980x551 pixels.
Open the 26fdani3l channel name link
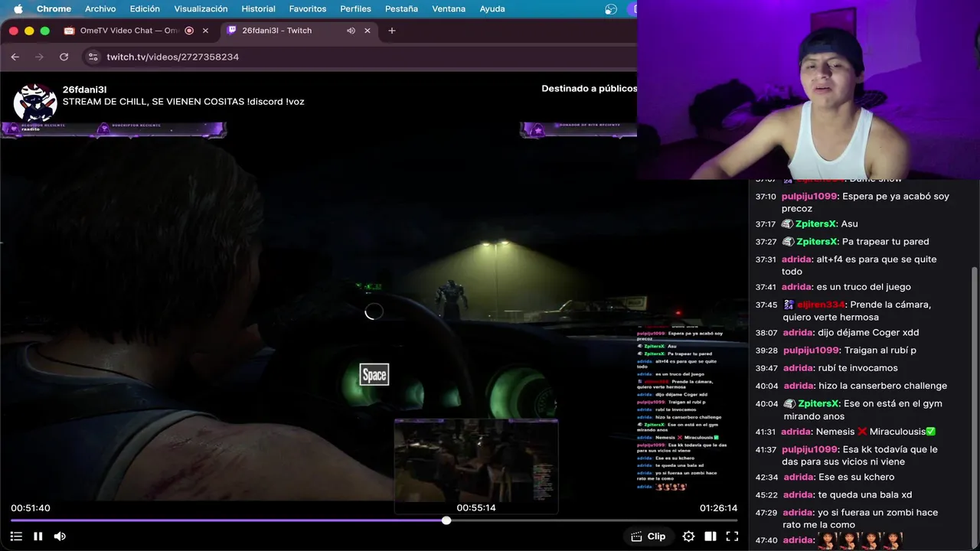pos(85,89)
